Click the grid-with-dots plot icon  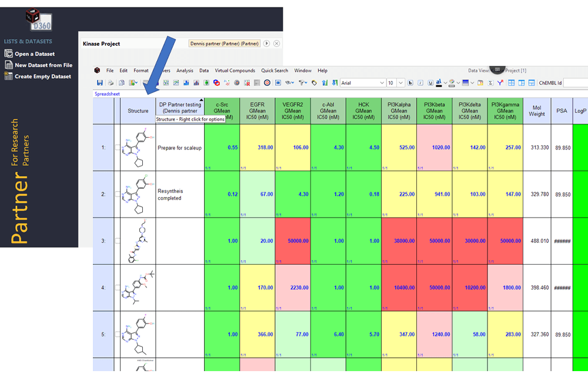[166, 83]
